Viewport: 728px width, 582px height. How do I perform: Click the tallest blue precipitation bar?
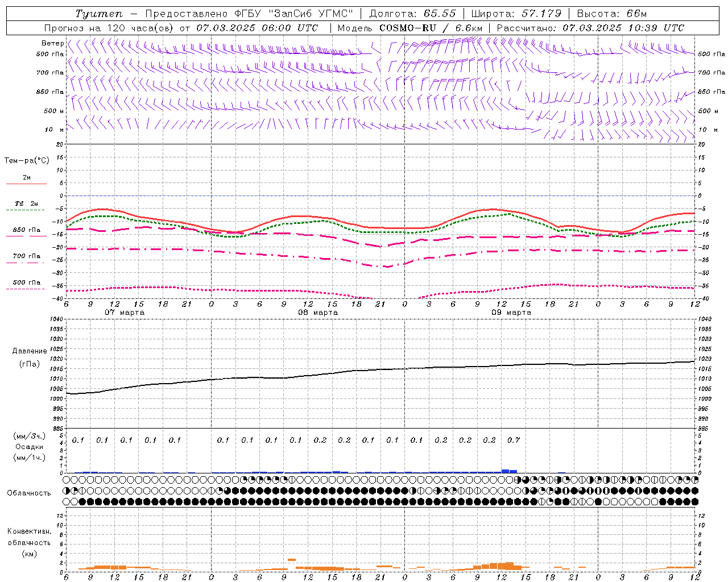coord(506,471)
